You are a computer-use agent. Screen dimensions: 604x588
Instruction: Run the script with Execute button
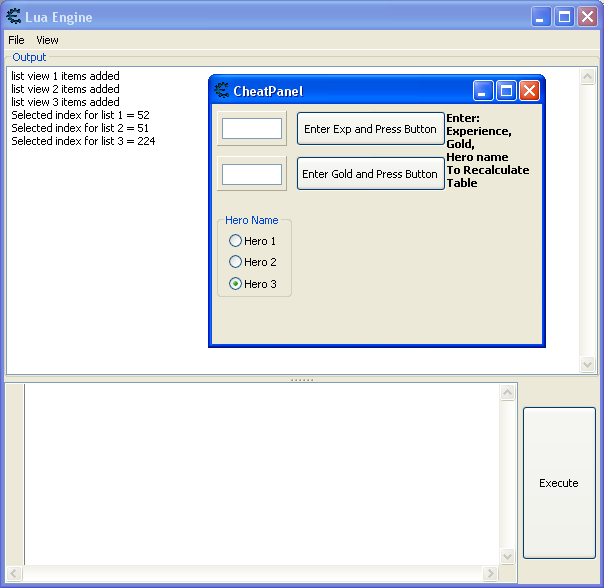(558, 483)
